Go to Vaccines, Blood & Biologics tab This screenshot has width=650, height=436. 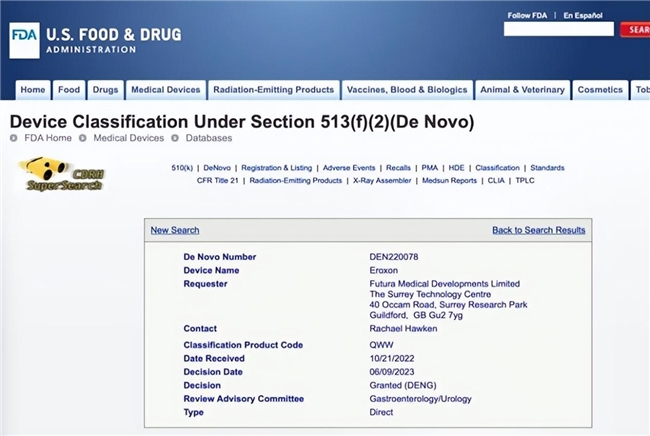406,90
